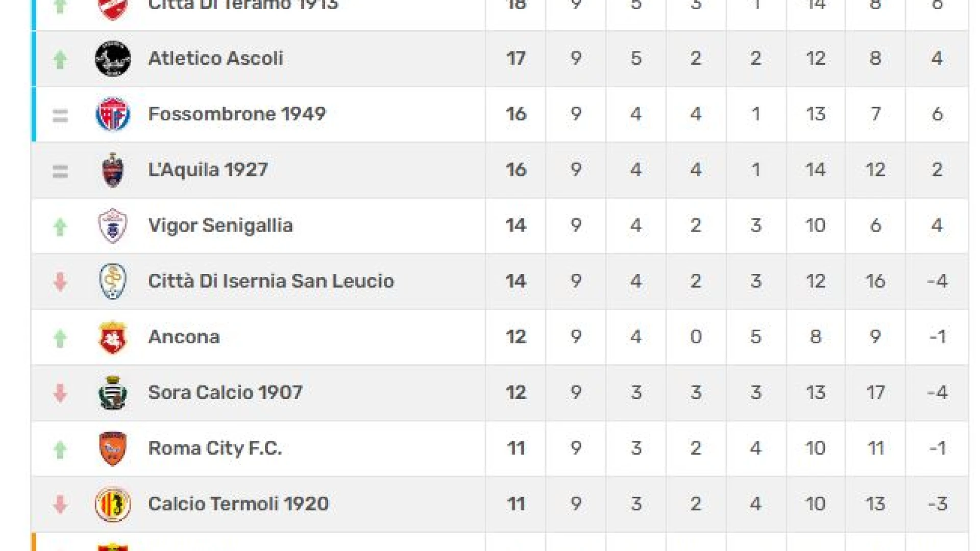Click the Vigor Senigallia team name

pos(220,226)
